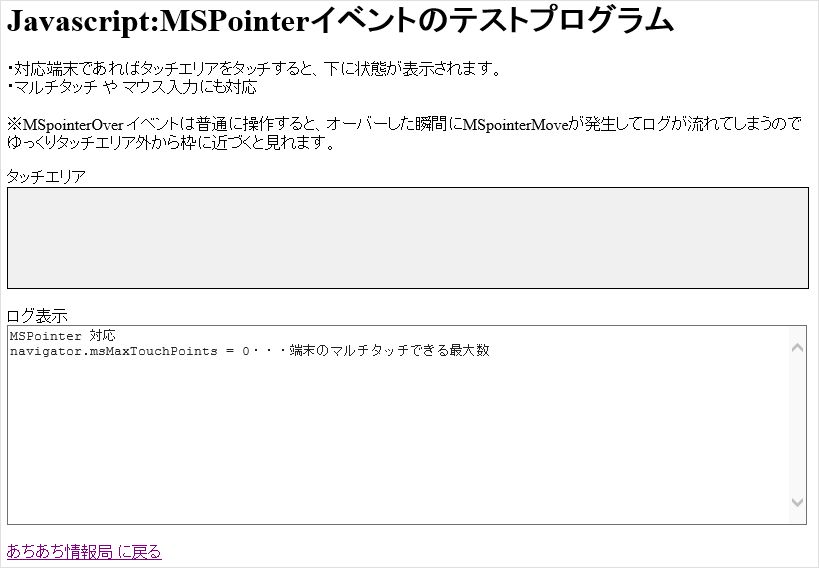Click 端末のマルチタッチできる最大数 text in the log
This screenshot has height=568, width=819.
point(390,351)
